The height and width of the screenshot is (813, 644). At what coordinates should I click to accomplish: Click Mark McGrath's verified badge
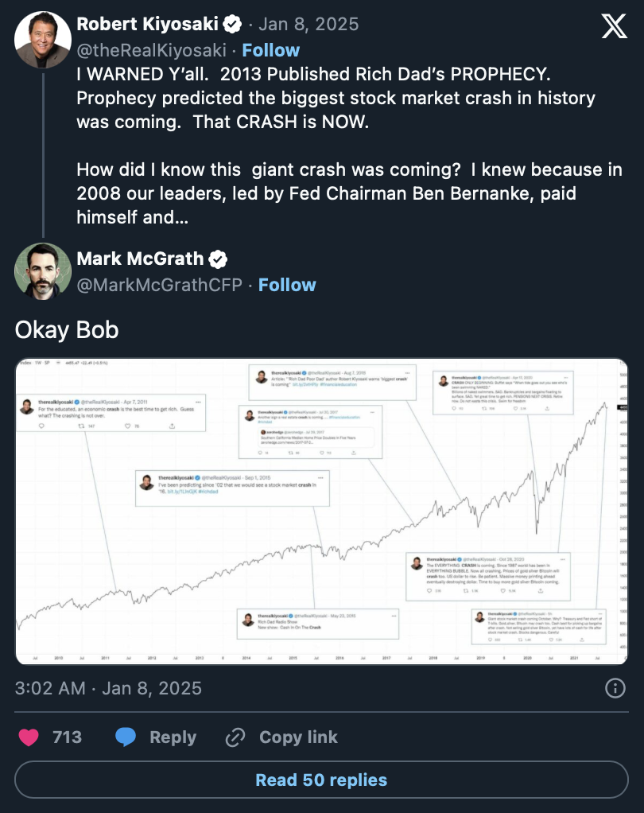(218, 259)
